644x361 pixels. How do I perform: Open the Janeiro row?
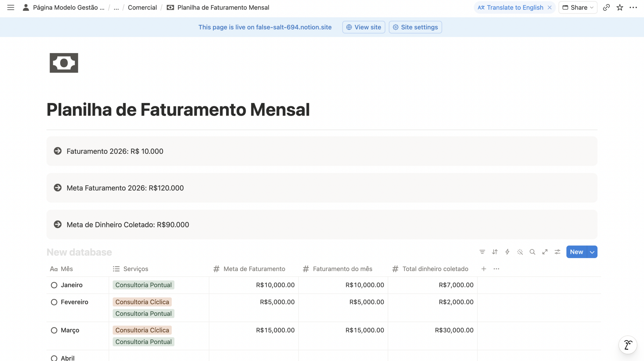[x=72, y=285]
